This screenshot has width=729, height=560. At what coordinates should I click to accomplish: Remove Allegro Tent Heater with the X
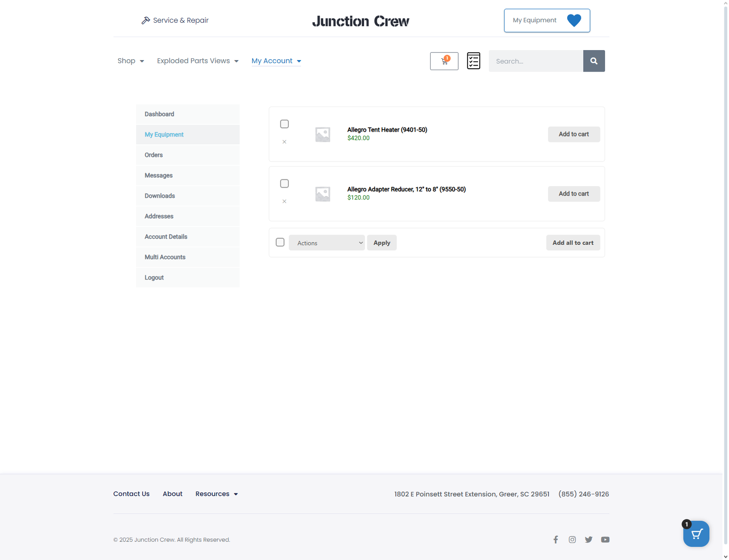click(x=284, y=142)
